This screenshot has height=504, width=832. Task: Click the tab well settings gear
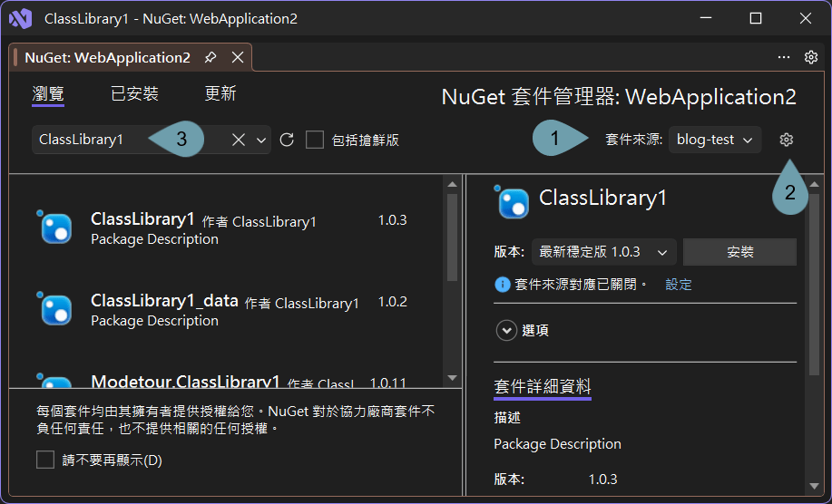click(811, 57)
